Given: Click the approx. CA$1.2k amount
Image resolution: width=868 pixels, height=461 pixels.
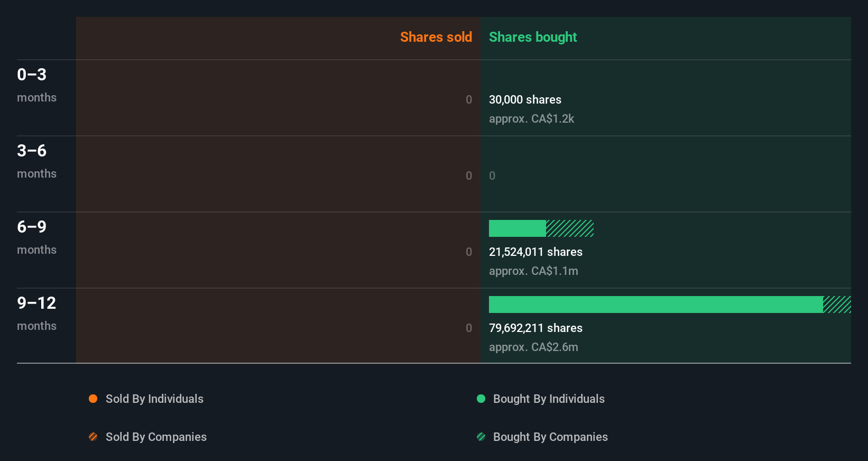Looking at the screenshot, I should pyautogui.click(x=531, y=118).
